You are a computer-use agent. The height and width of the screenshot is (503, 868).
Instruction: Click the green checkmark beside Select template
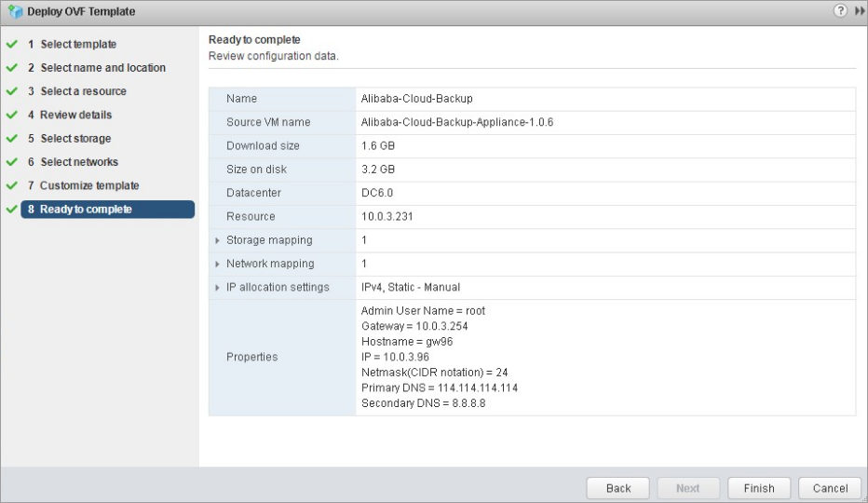pyautogui.click(x=12, y=44)
